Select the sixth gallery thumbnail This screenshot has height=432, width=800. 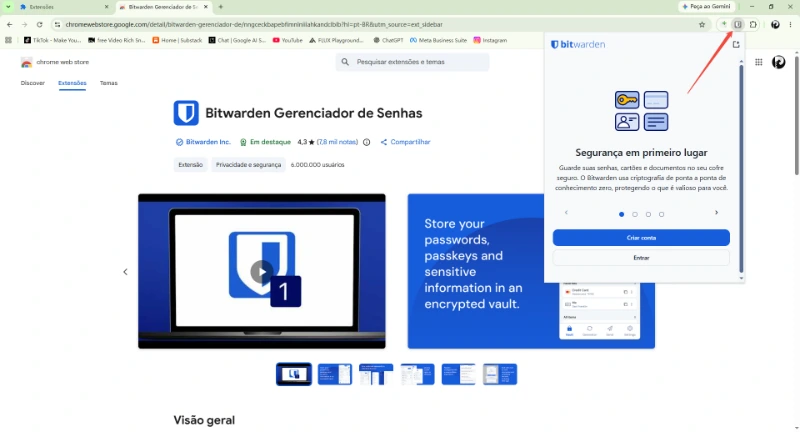click(500, 374)
